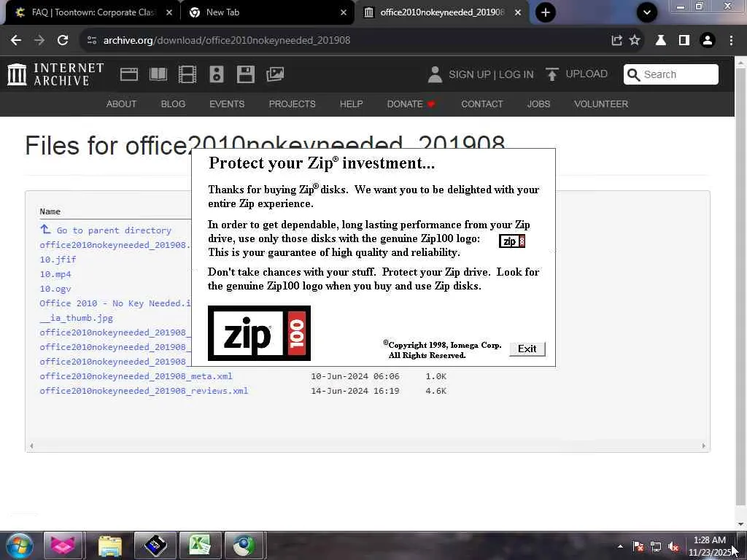The height and width of the screenshot is (560, 747).
Task: Click the muted volume tray icon
Action: tap(673, 547)
